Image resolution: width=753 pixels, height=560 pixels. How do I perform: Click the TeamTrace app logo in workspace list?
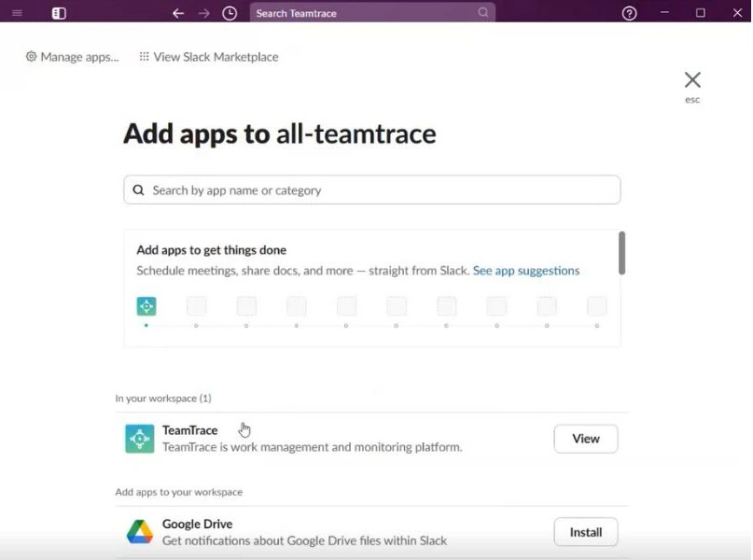140,439
